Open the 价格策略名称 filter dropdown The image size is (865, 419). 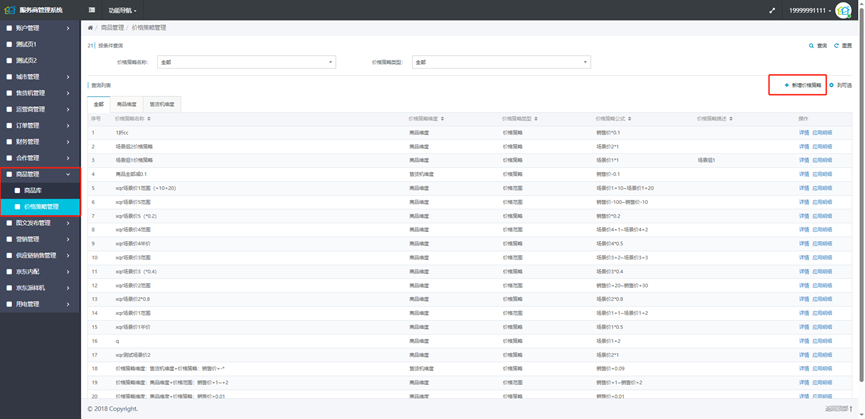click(x=246, y=62)
